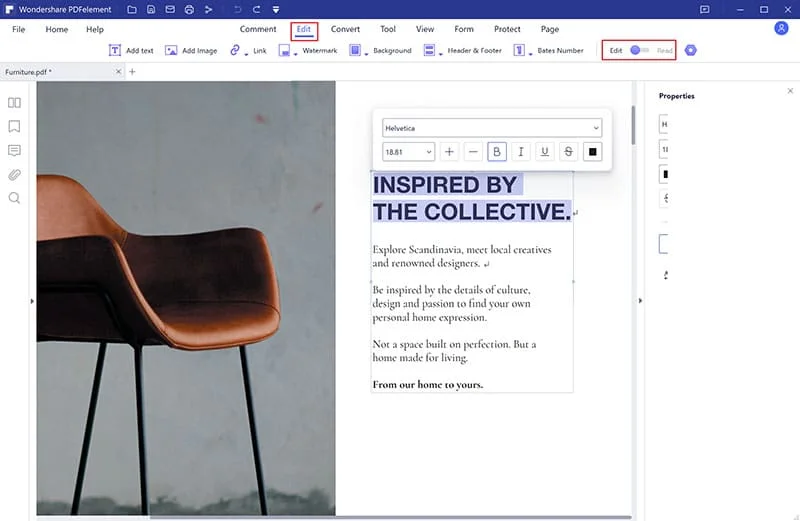Click the save icon in title bar
This screenshot has width=800, height=521.
tap(151, 9)
